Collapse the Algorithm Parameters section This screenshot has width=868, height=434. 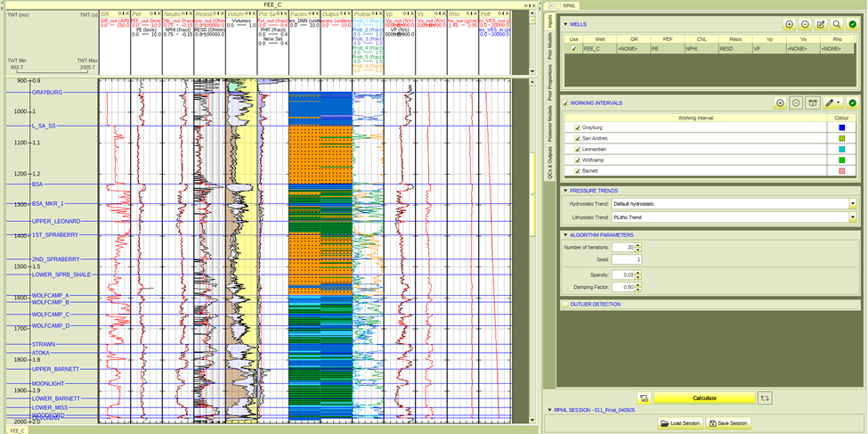564,235
